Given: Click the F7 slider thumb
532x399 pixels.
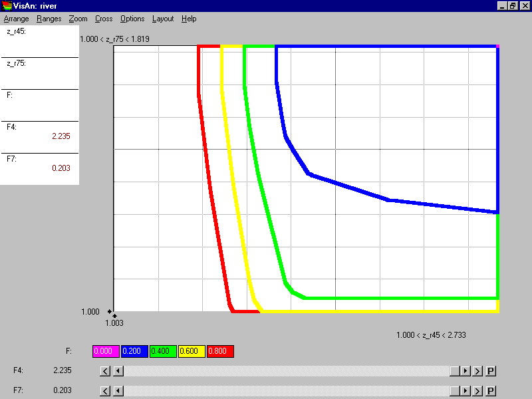Looking at the screenshot, I should 455,391.
